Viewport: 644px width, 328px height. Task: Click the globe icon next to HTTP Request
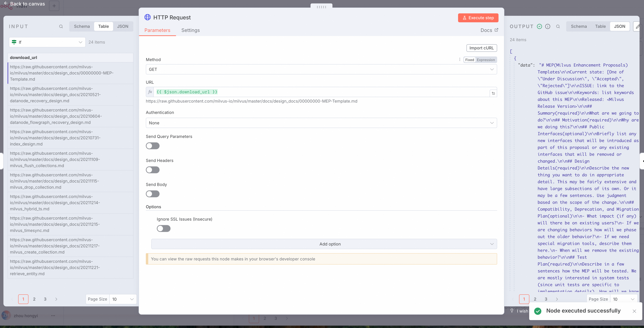[x=148, y=17]
